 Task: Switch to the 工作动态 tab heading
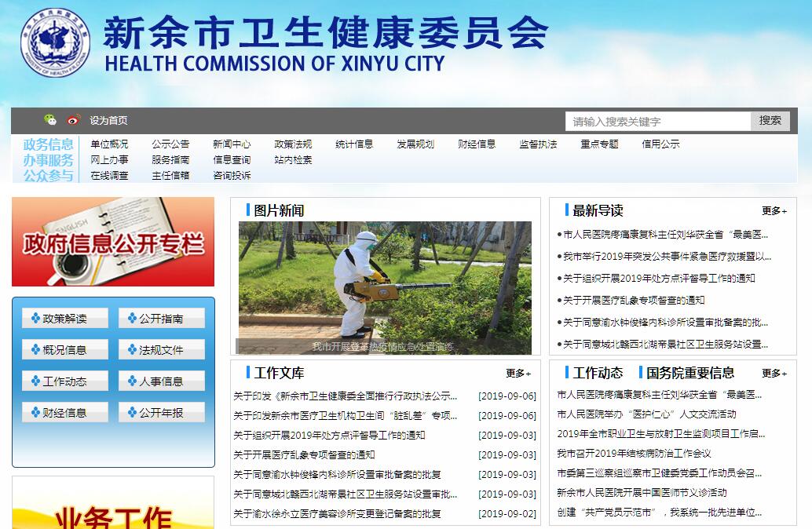coord(598,373)
